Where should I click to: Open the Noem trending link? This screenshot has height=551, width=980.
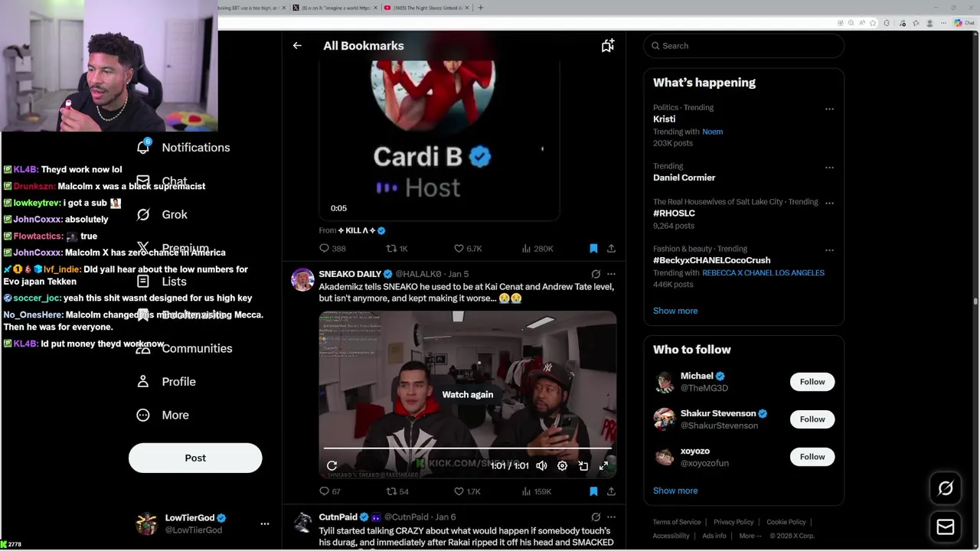tap(712, 132)
